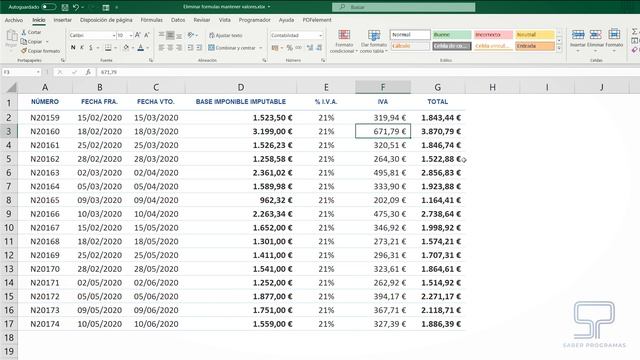Toggle Italic (K) formatting
640x360 pixels.
click(x=82, y=48)
